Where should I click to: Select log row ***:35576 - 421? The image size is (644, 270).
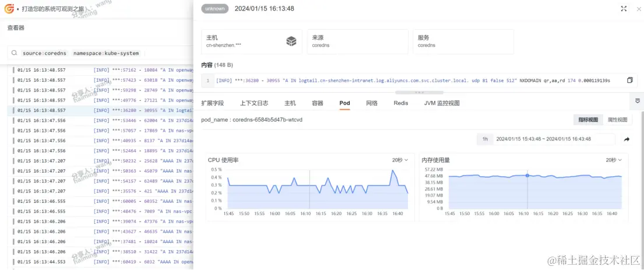(101, 191)
